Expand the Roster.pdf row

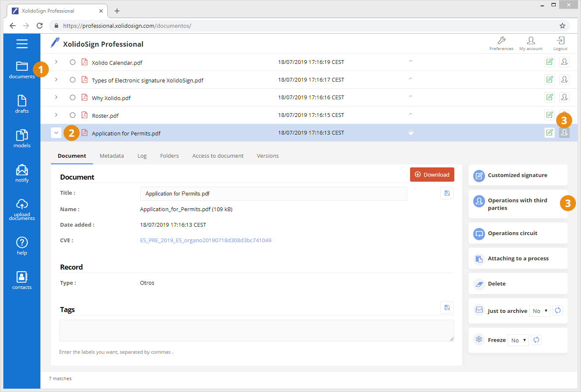(x=56, y=115)
